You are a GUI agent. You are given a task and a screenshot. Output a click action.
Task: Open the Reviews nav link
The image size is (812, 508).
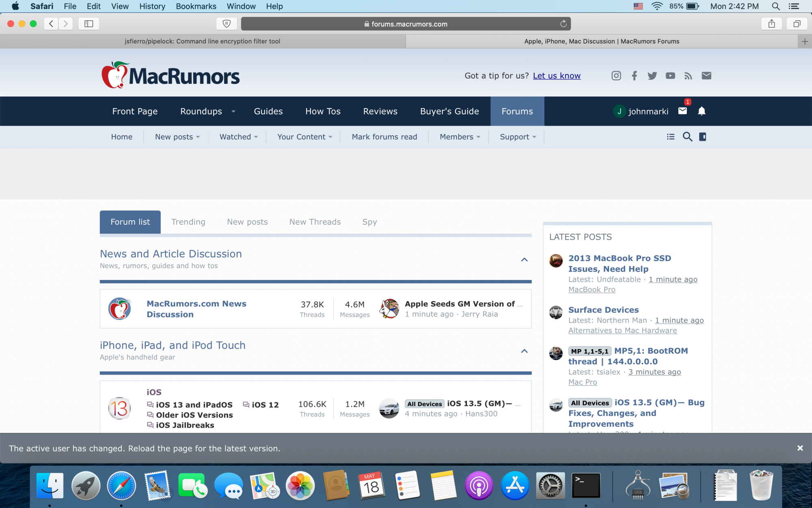pyautogui.click(x=380, y=111)
